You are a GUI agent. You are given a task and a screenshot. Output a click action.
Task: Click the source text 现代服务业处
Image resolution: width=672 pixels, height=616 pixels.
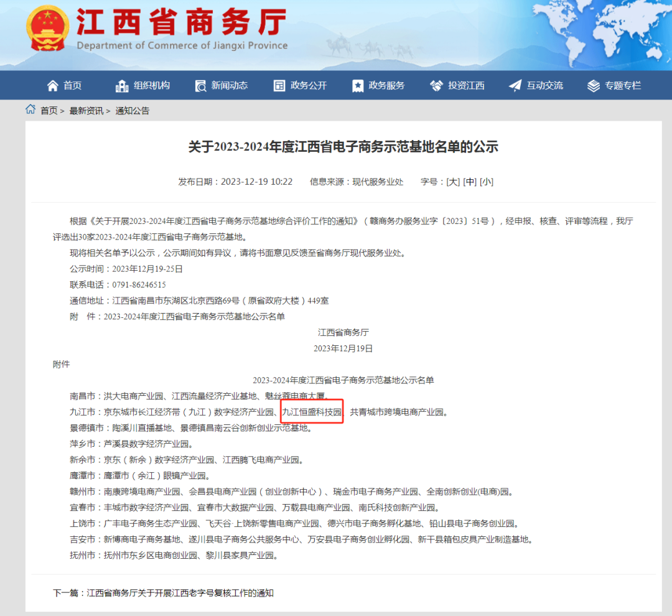[x=378, y=182]
